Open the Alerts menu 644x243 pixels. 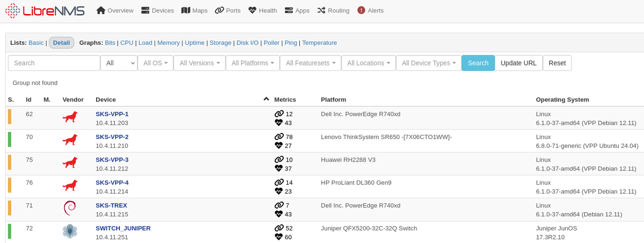pyautogui.click(x=370, y=11)
